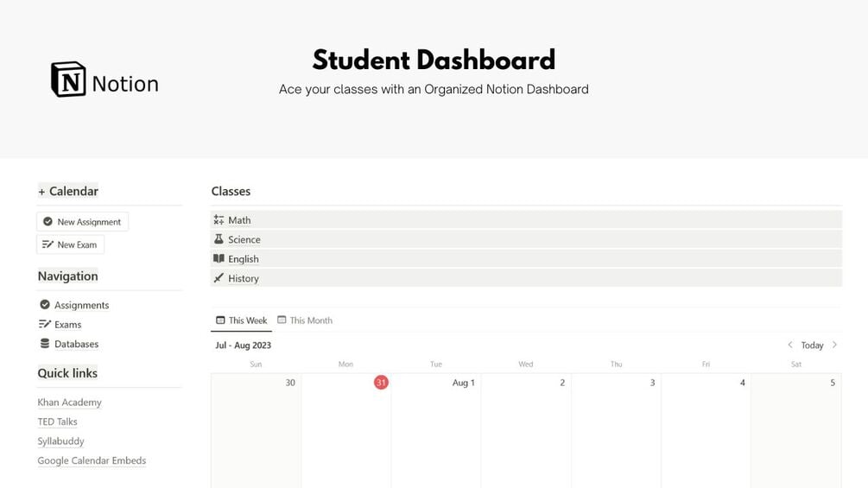
Task: Select the highlighted date 31
Action: point(381,383)
